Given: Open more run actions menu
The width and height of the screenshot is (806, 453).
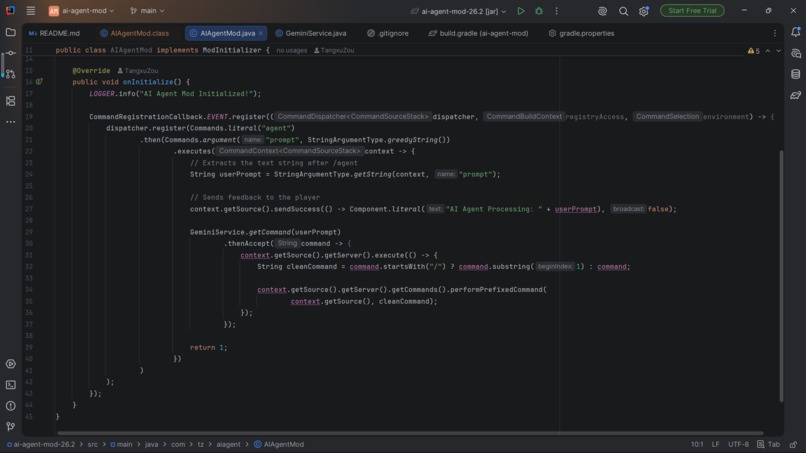Looking at the screenshot, I should (x=556, y=11).
